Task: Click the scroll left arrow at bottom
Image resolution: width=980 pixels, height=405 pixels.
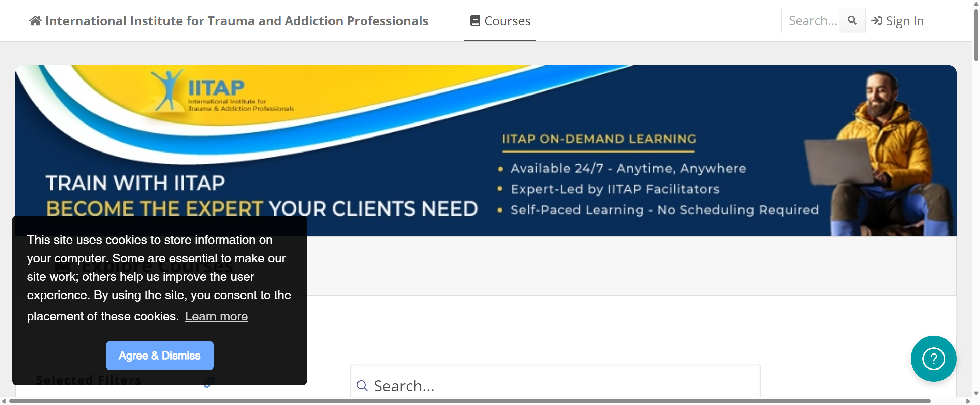Action: coord(4,401)
